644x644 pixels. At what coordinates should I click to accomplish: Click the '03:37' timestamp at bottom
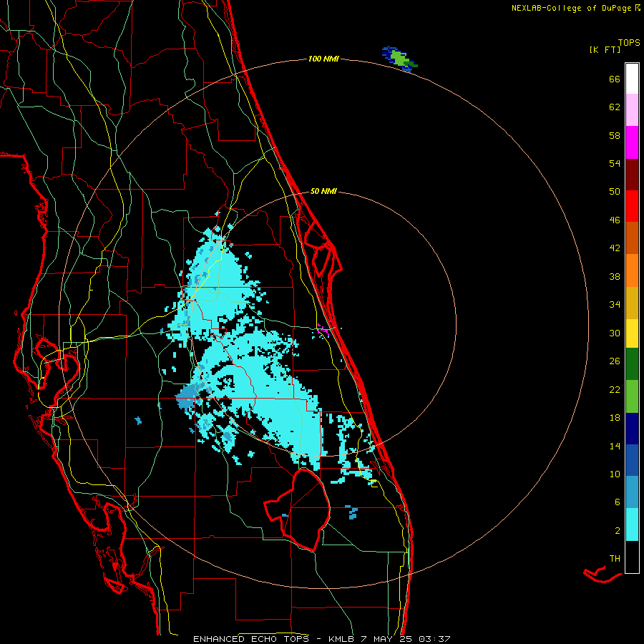click(434, 639)
